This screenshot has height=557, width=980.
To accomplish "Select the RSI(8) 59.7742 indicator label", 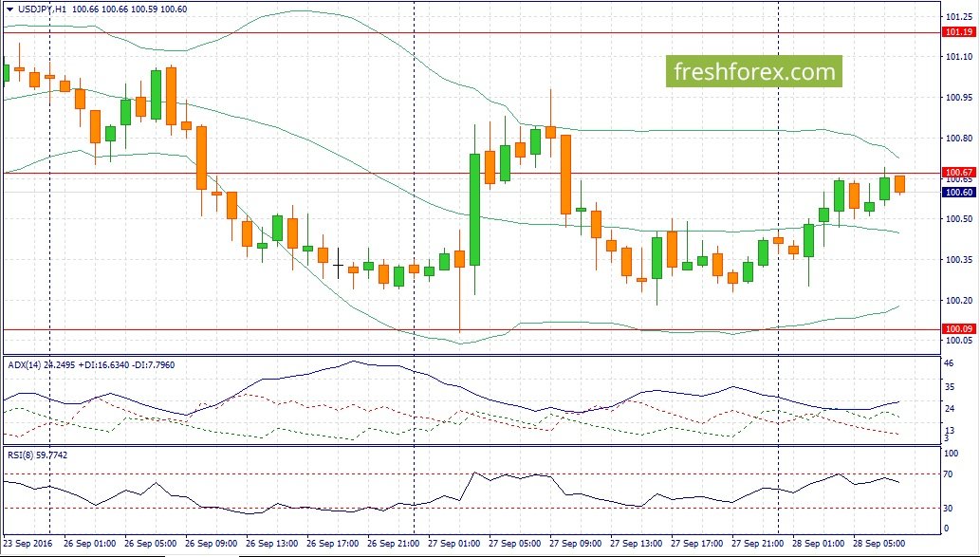I will [x=38, y=455].
